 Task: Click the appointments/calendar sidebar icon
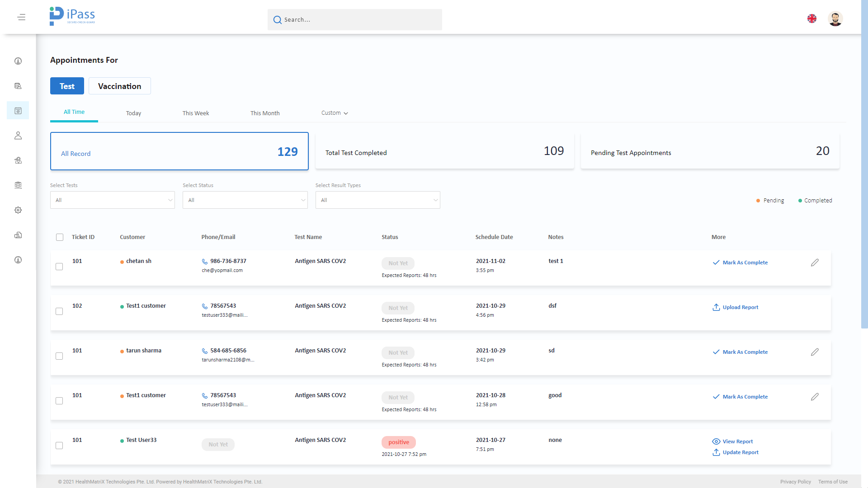point(19,111)
